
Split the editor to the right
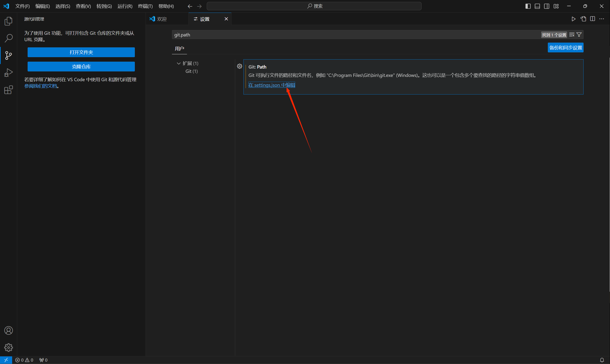pos(593,19)
